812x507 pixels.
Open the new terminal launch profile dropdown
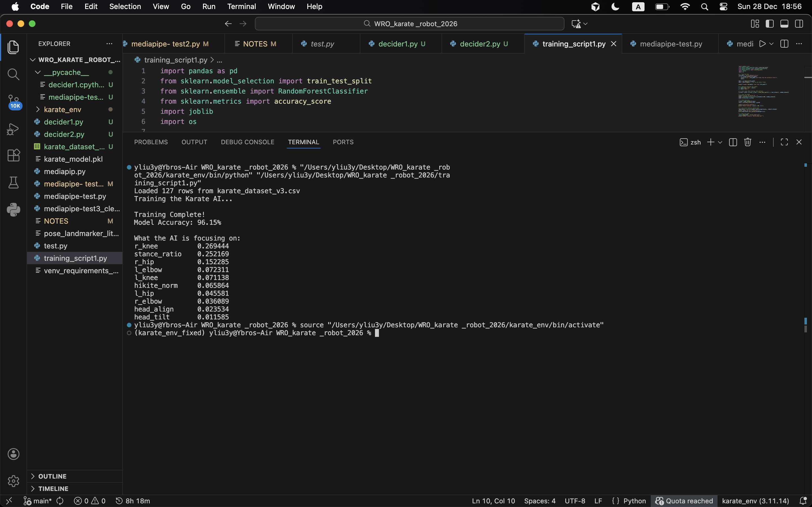click(x=720, y=142)
